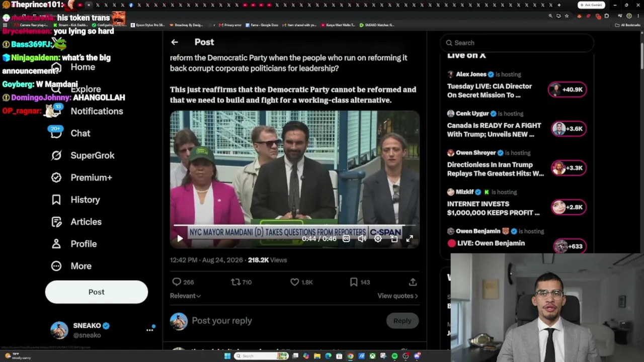
Task: Open Google Chrome from the taskbar
Action: 350,356
